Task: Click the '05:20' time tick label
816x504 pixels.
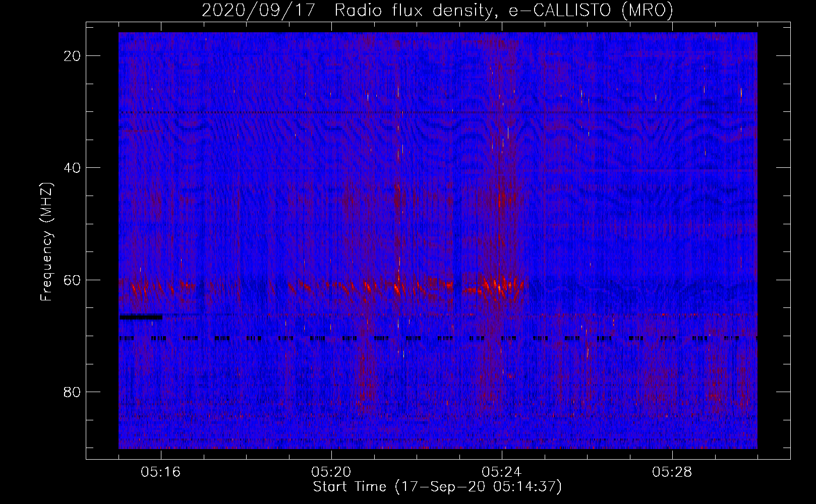Action: tap(331, 472)
